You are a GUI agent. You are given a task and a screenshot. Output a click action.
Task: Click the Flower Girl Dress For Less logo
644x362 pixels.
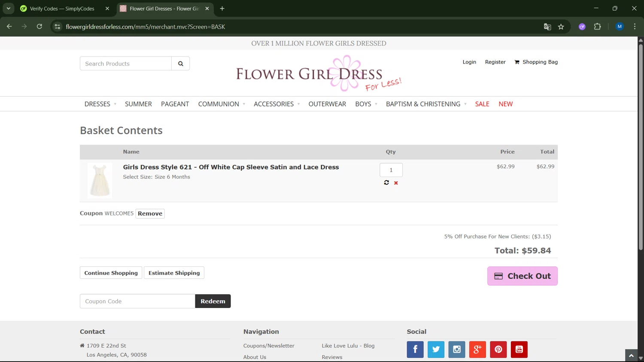point(319,73)
